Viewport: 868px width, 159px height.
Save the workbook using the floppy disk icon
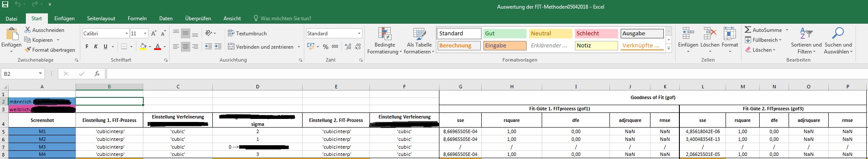coord(5,5)
